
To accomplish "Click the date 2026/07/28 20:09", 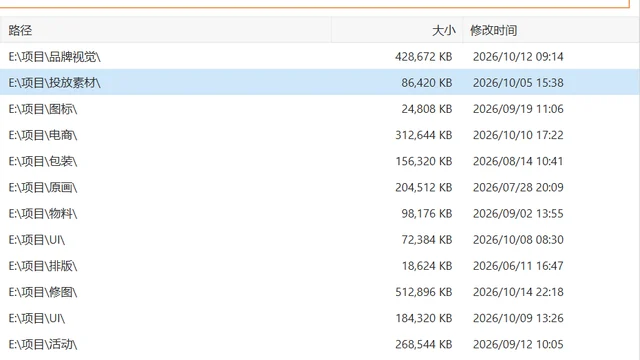I will (518, 187).
